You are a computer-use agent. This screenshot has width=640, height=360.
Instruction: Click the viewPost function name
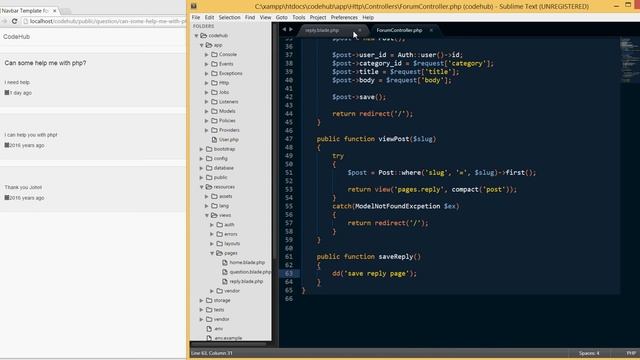pos(393,139)
